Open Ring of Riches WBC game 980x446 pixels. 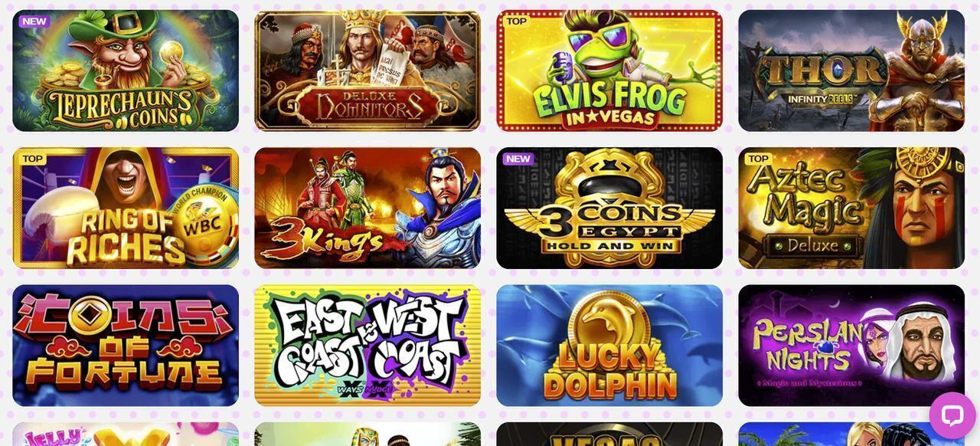coord(126,208)
